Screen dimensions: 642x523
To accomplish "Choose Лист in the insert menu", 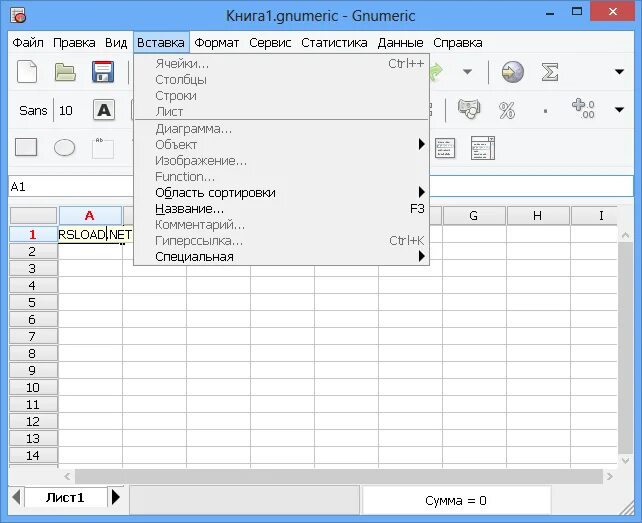I will 281,111.
